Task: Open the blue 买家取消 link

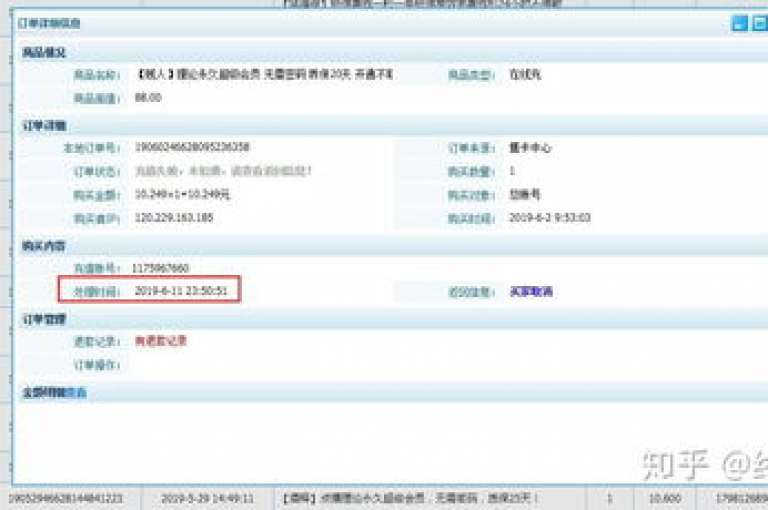Action: (x=531, y=291)
